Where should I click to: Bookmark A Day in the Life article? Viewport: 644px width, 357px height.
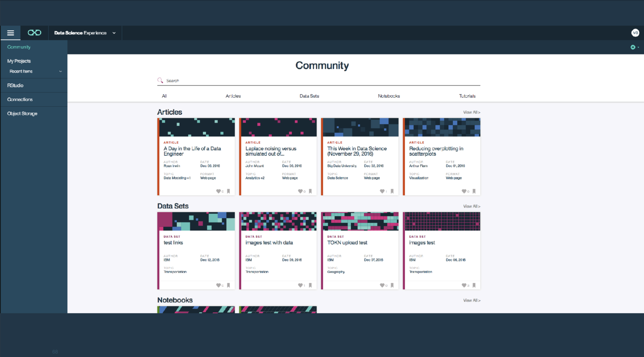coord(228,191)
